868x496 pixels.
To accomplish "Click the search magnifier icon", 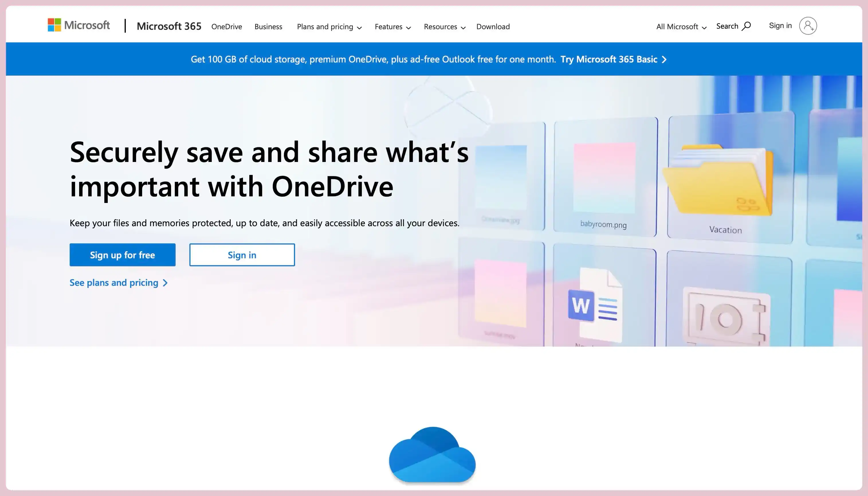I will [x=746, y=26].
